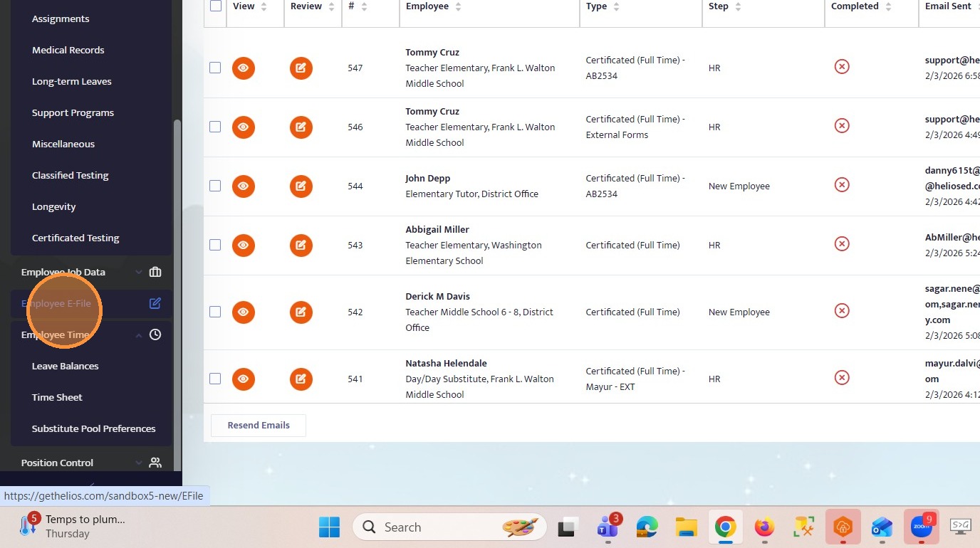This screenshot has height=548, width=980.
Task: Click the briefcase icon beside Employee Job Data
Action: 155,272
